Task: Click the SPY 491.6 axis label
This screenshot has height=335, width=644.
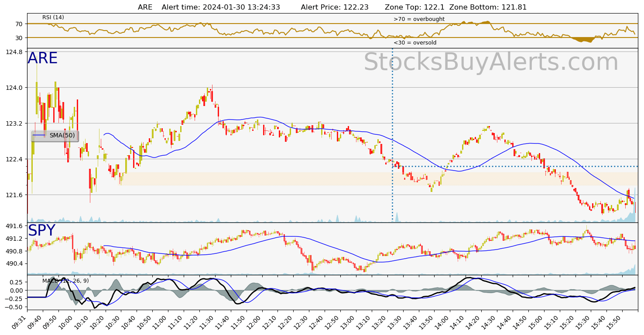Action: coord(15,226)
